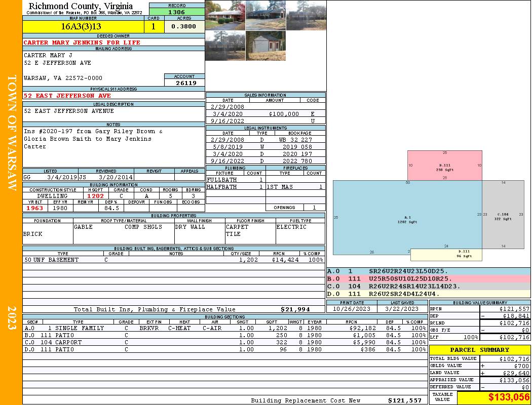Click the account number 26119
This screenshot has height=405, width=532.
(184, 83)
